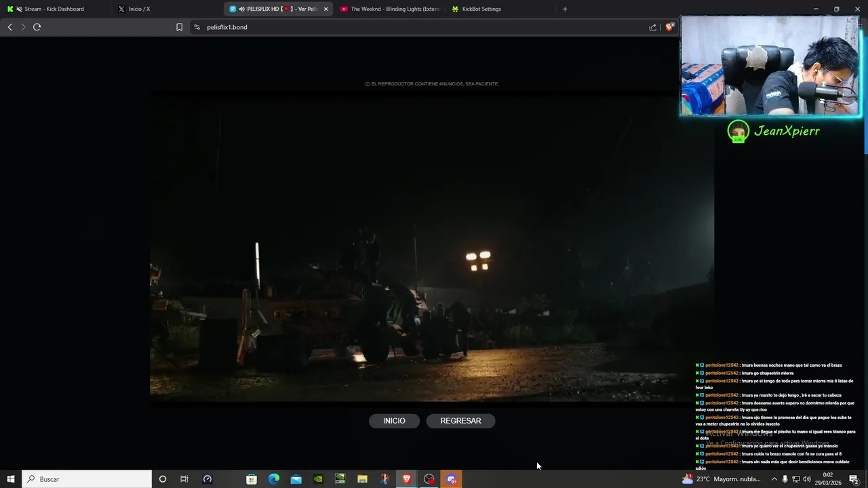Screen dimensions: 868x488
Task: Show hidden system tray icons
Action: click(x=774, y=479)
